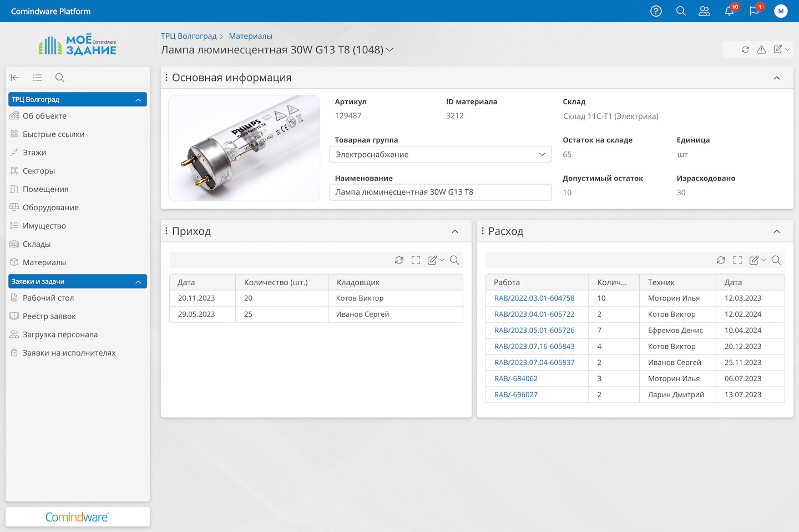
Task: Click the search icon in Расход toolbar
Action: (776, 260)
